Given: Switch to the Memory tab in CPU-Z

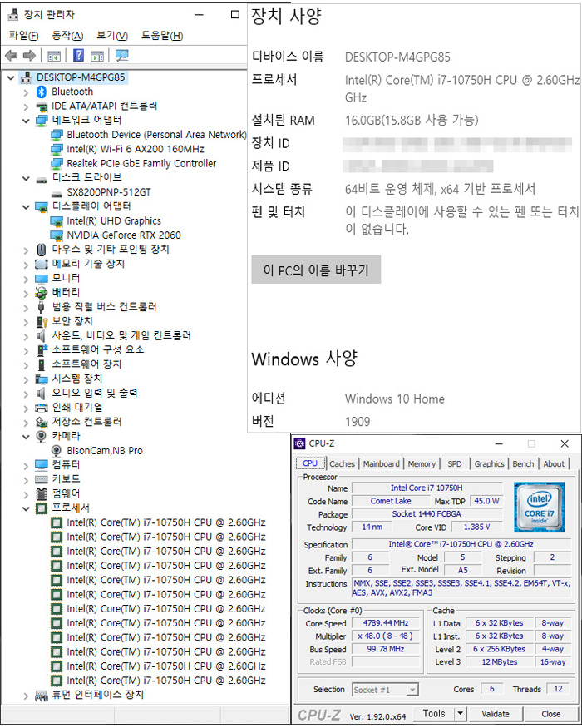Looking at the screenshot, I should coord(422,463).
